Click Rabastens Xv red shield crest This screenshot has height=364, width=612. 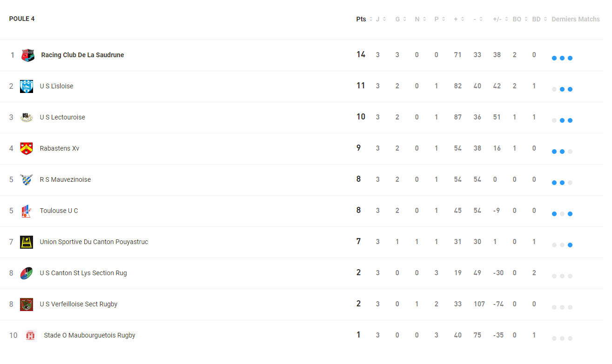[x=27, y=149]
